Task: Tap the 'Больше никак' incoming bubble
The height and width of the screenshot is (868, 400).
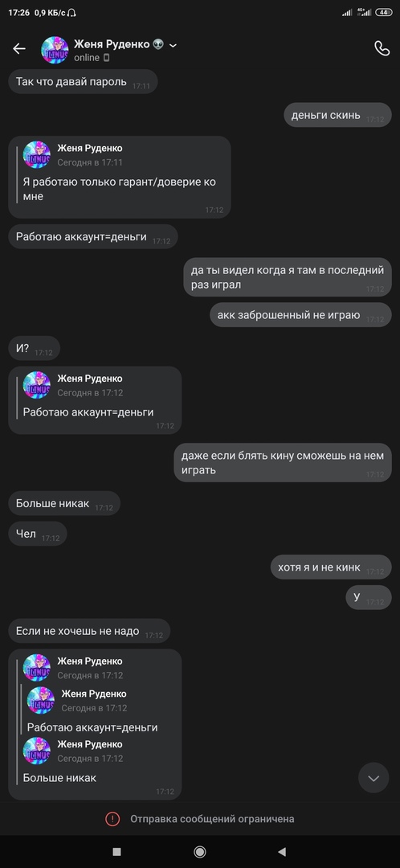Action: (x=64, y=504)
